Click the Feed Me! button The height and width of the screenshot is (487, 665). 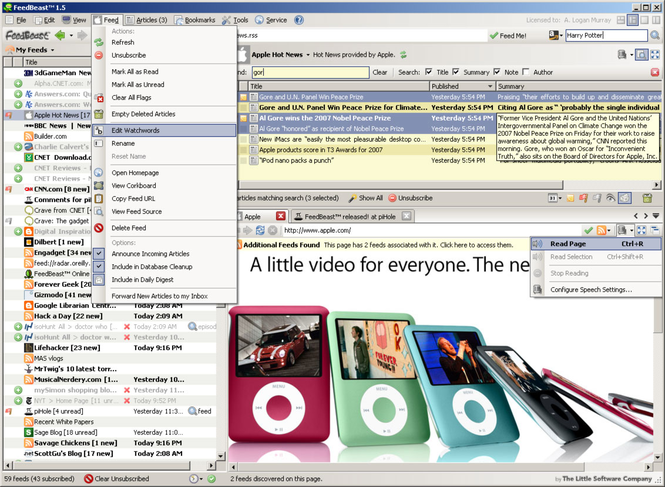point(508,36)
